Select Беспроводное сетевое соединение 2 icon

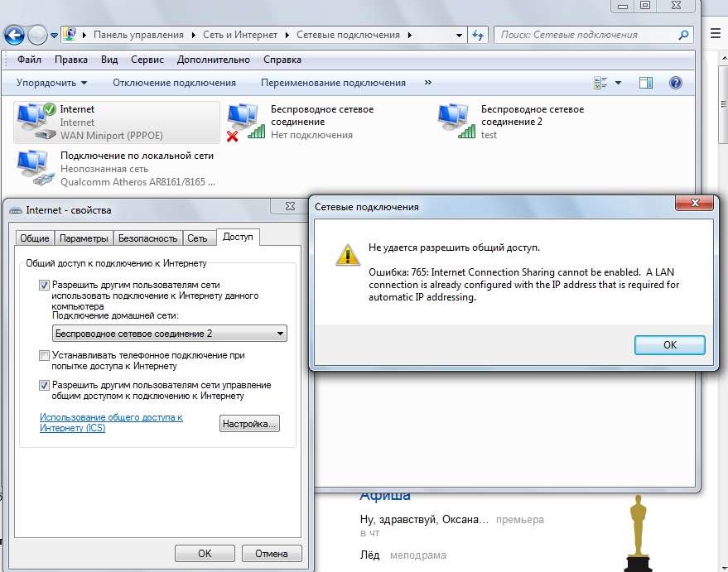(456, 121)
